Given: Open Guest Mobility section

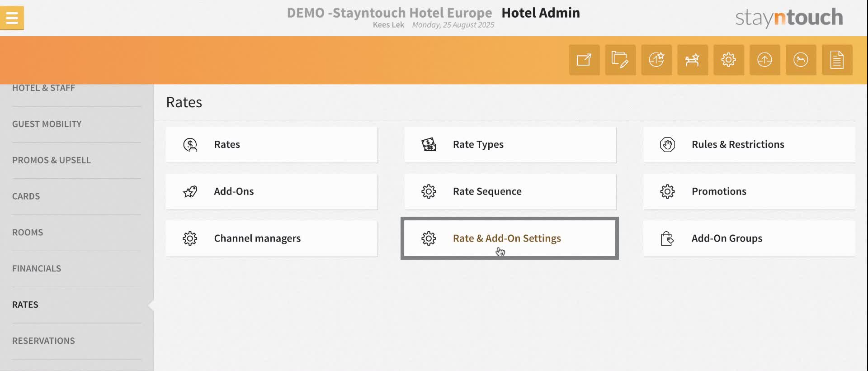Looking at the screenshot, I should [x=47, y=124].
